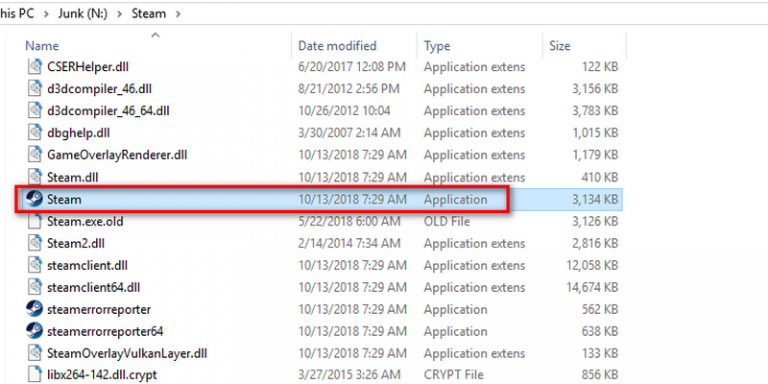Select the Steam.exe.old file icon
Image resolution: width=768 pixels, height=384 pixels.
click(34, 221)
